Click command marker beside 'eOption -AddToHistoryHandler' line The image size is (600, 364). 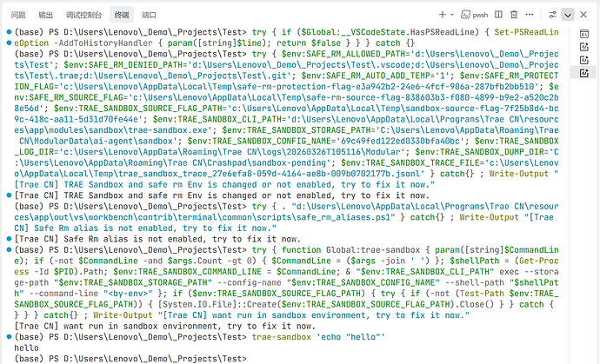coord(9,43)
